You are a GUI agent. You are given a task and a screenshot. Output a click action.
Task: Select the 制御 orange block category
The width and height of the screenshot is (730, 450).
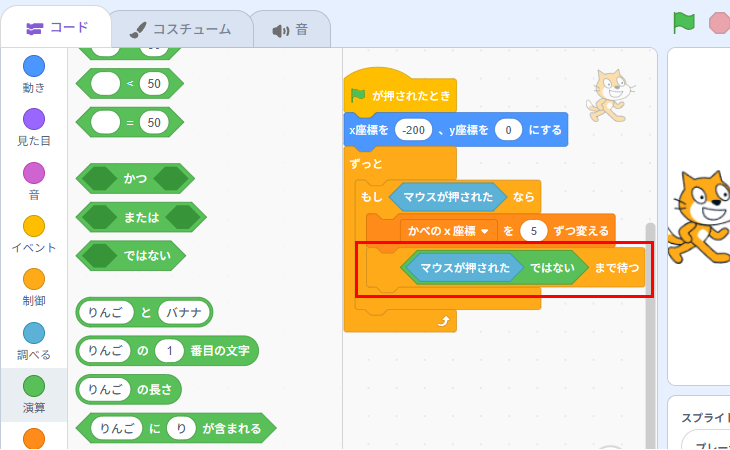pos(34,279)
